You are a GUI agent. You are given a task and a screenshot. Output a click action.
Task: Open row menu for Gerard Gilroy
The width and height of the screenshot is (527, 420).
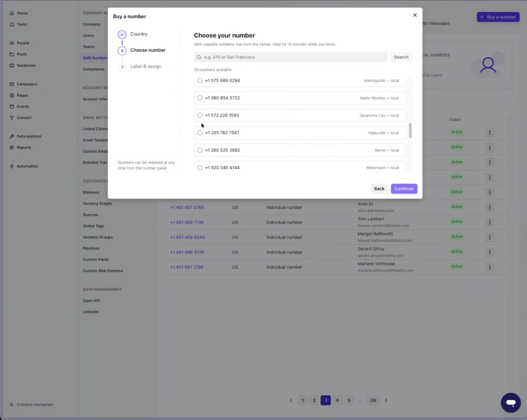(490, 252)
